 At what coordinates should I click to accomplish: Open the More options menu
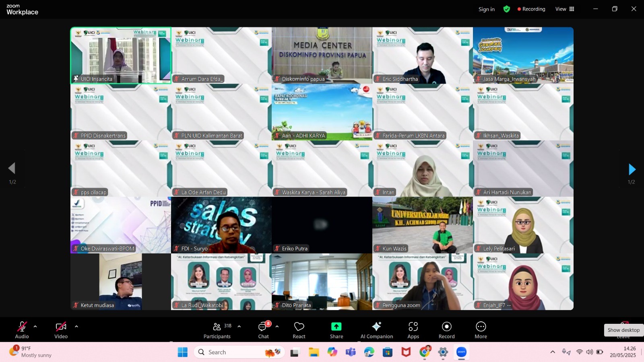481,330
